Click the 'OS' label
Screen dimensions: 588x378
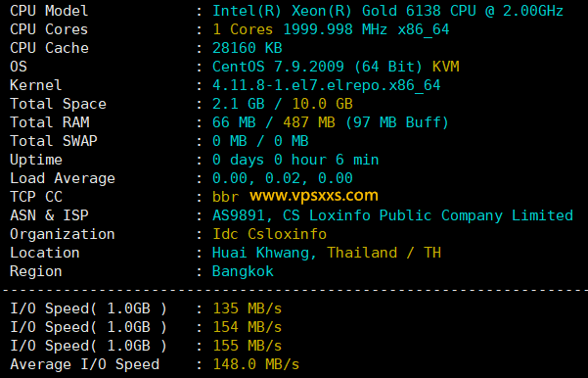click(19, 67)
